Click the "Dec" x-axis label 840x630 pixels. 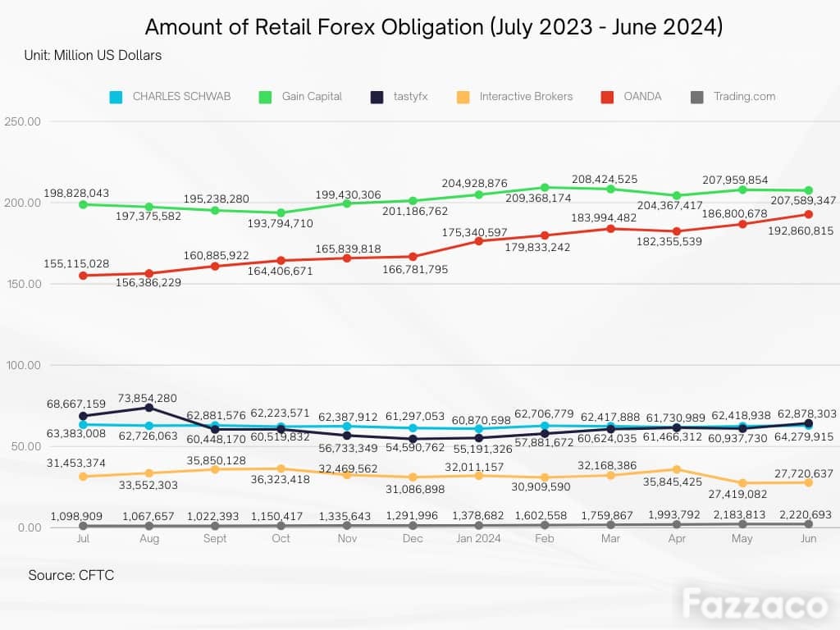pos(413,538)
